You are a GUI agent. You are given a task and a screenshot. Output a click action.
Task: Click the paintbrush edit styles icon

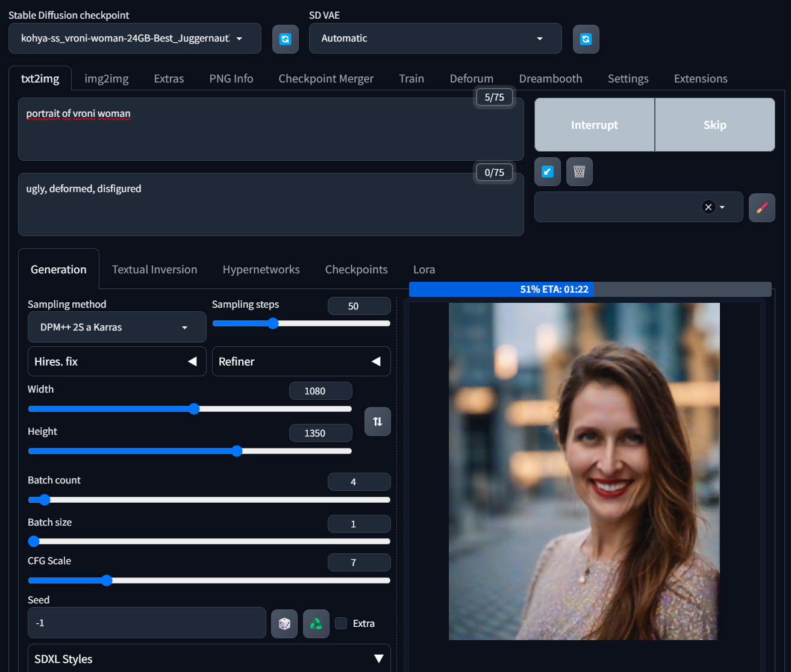coord(761,208)
